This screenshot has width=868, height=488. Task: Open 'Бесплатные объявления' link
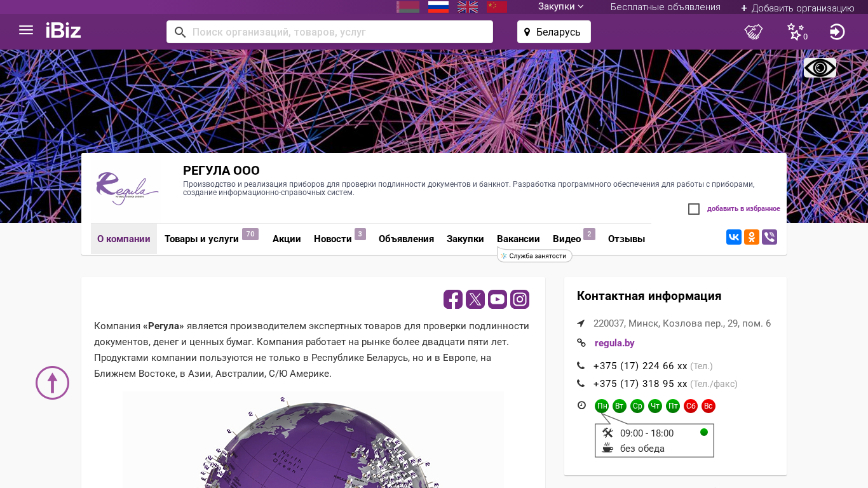pos(665,7)
